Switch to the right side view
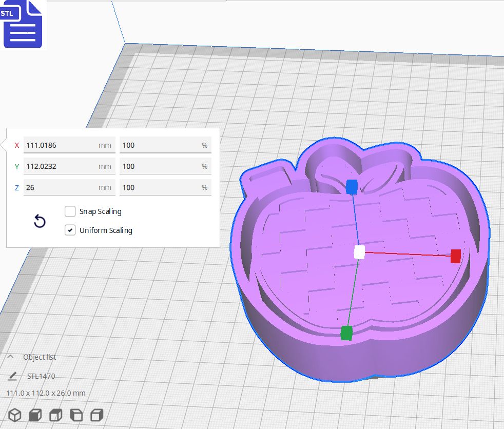The height and width of the screenshot is (429, 504). click(96, 415)
